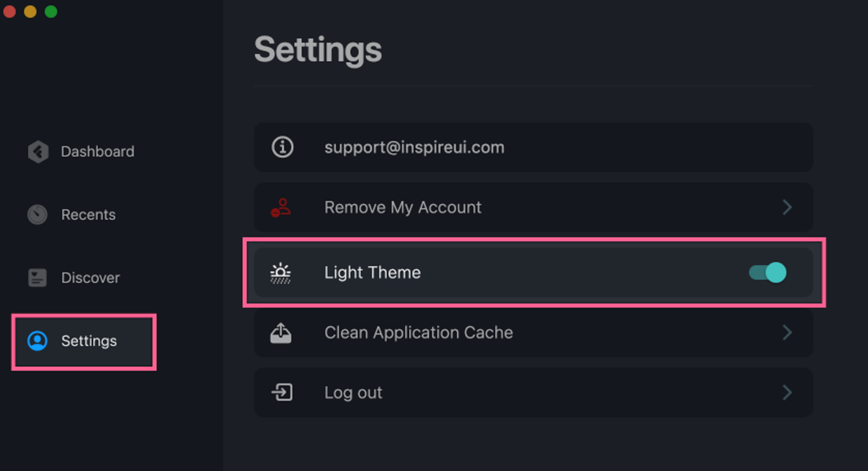Click the red remove-account user icon
This screenshot has width=868, height=471.
(281, 208)
